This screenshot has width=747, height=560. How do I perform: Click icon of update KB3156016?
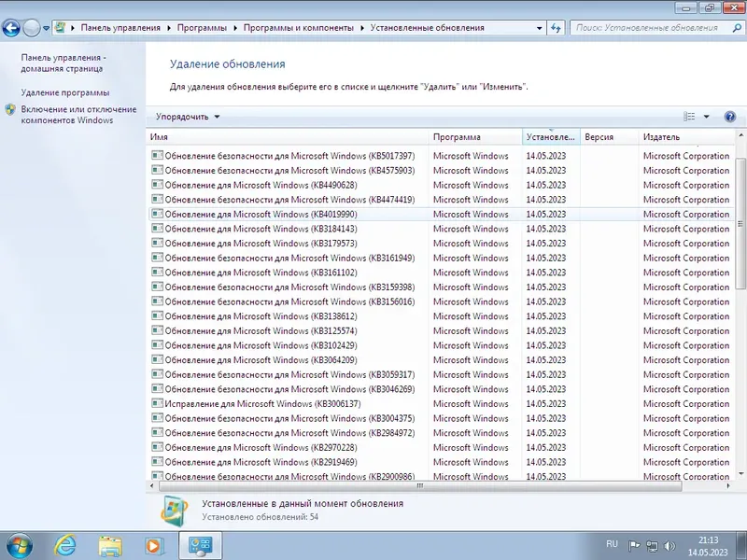click(x=157, y=301)
